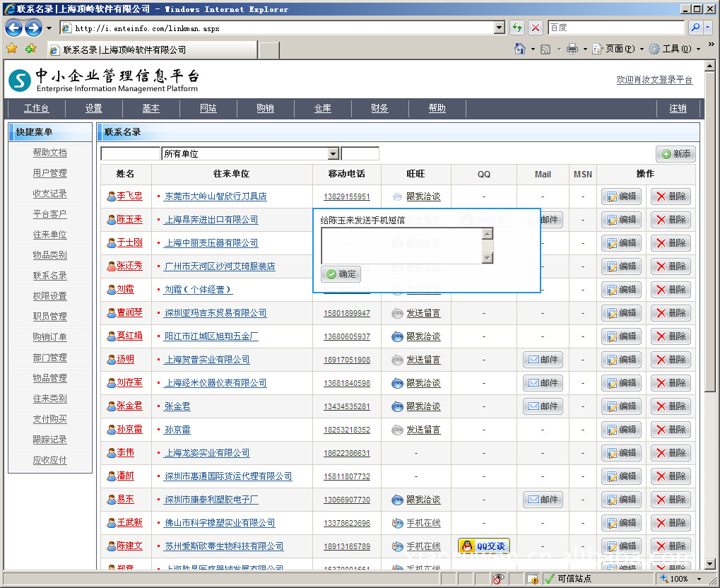Click the 邮件 envelope button in 汤明 row

coord(543,360)
